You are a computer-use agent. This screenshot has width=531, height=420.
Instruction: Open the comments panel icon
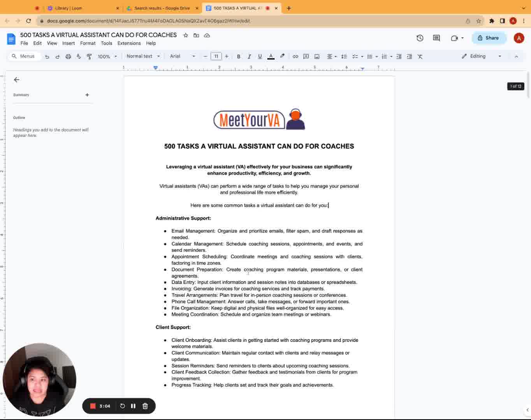tap(436, 38)
